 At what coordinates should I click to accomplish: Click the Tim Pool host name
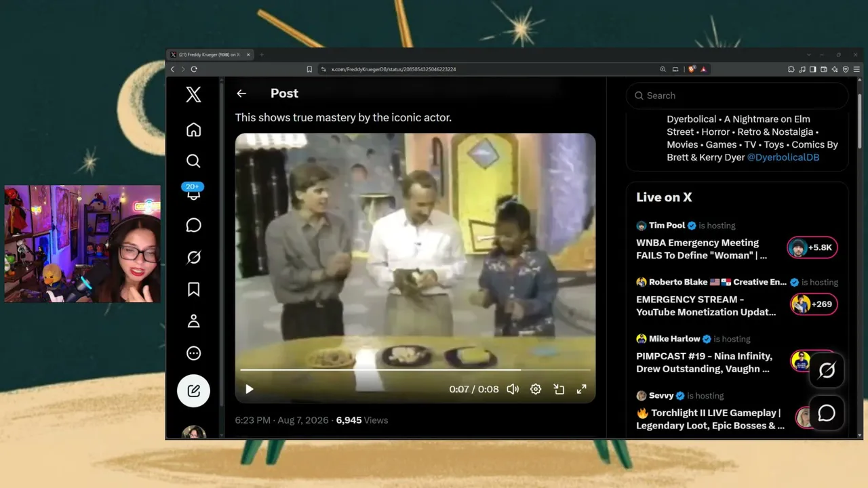[667, 226]
